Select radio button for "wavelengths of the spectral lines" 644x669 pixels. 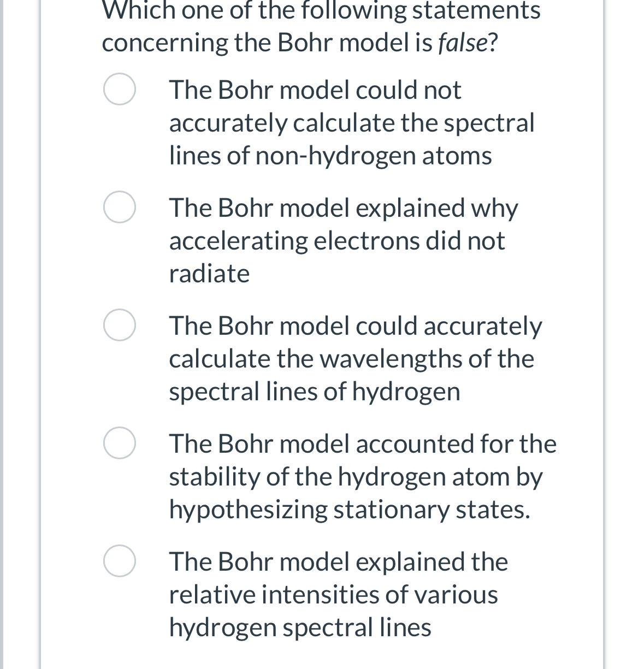[x=120, y=325]
